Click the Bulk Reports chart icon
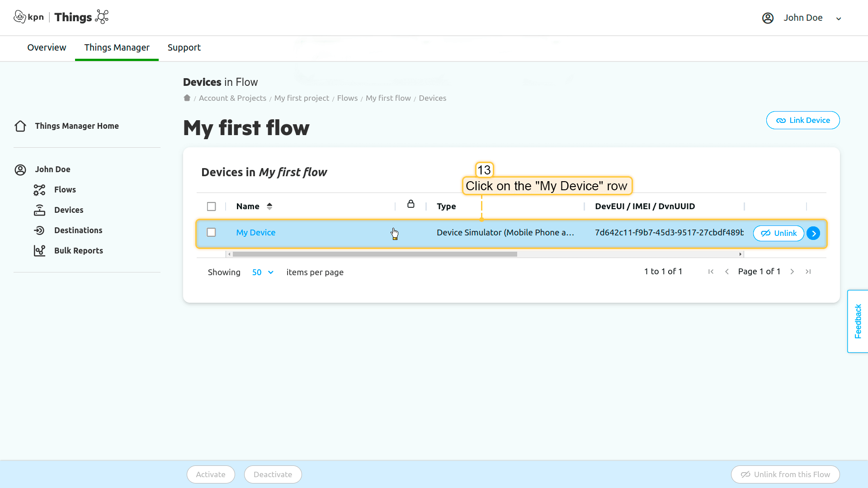The height and width of the screenshot is (488, 868). 39,251
